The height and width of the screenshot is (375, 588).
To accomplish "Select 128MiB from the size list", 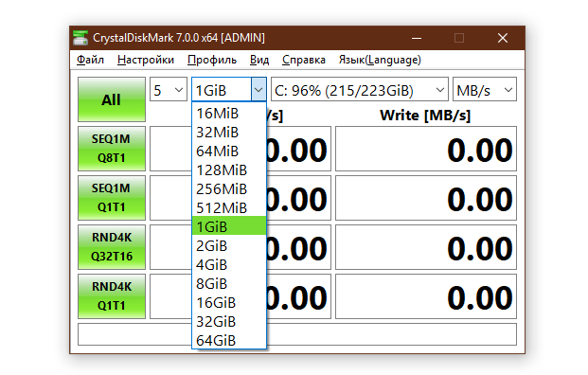I will [229, 170].
